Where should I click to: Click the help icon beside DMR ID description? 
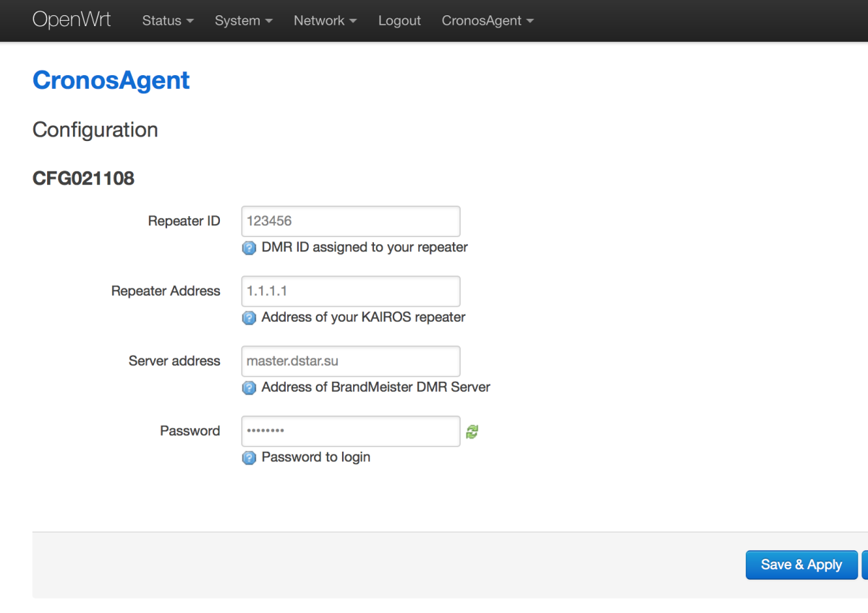[249, 248]
